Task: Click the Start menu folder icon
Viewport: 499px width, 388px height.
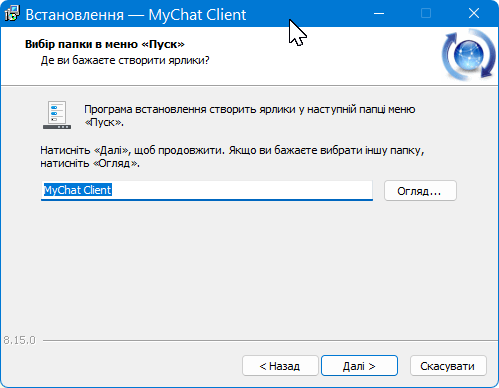Action: (57, 115)
